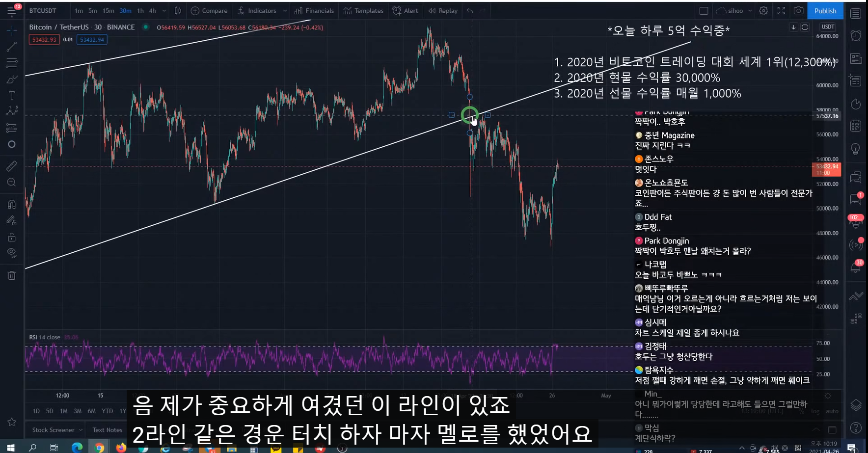Screen dimensions: 868x453
Task: Click the RSI 14 close indicator label
Action: [45, 337]
